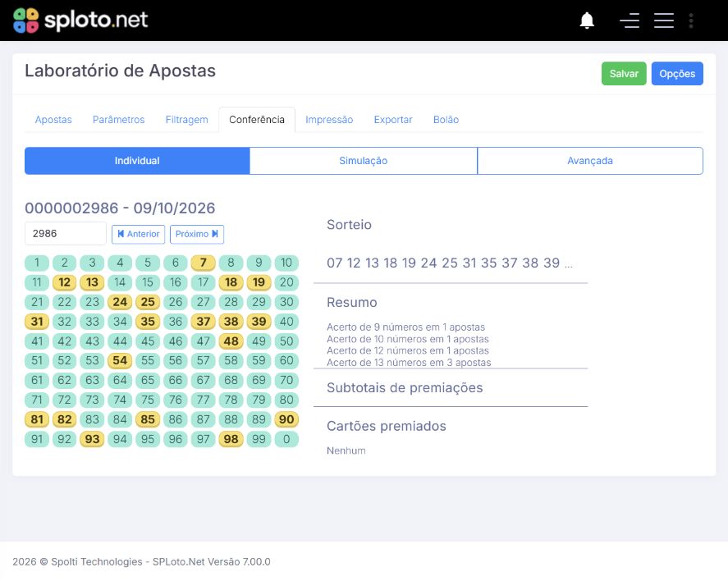Click highlighted number 37 ball

[x=203, y=322]
